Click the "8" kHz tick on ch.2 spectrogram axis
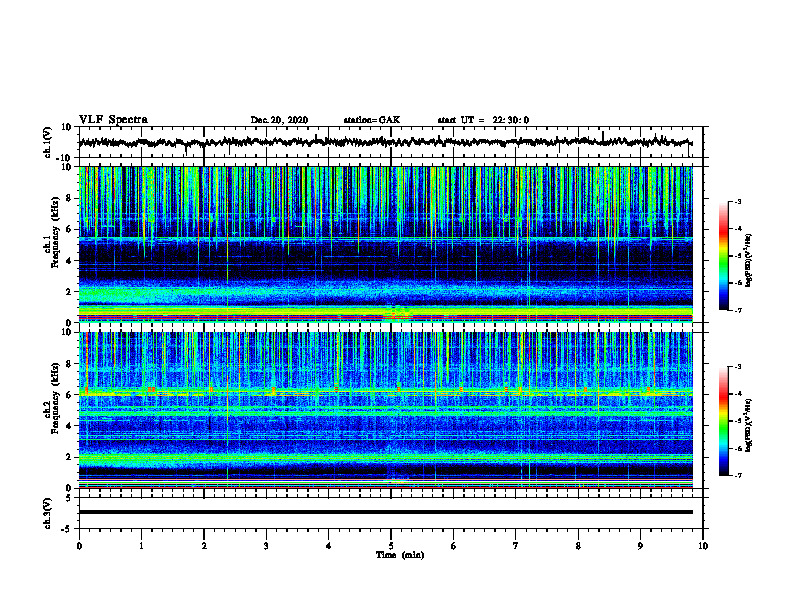792x612 pixels. (69, 364)
